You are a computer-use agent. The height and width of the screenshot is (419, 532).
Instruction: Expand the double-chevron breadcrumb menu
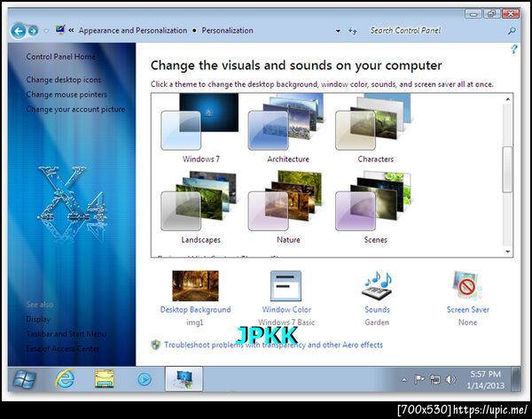pyautogui.click(x=71, y=30)
